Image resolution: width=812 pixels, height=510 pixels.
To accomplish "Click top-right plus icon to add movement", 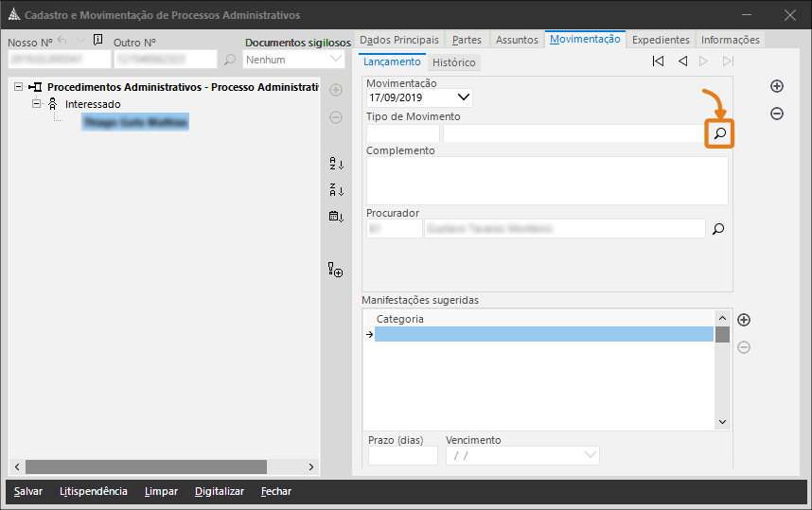I will pyautogui.click(x=777, y=86).
